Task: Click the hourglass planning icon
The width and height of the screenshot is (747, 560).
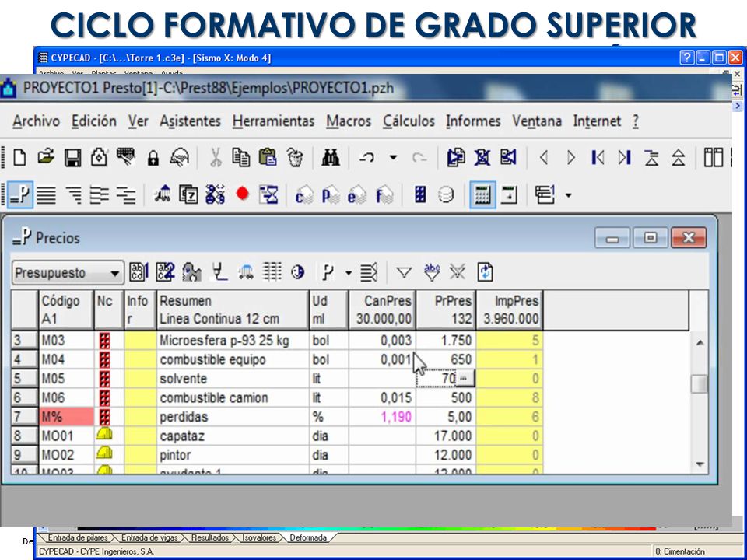Action: (x=268, y=194)
